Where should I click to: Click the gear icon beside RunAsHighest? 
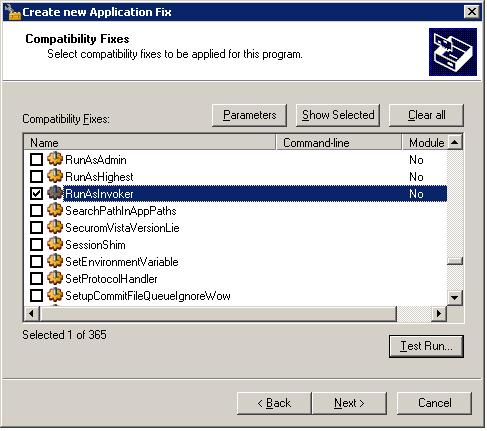55,176
